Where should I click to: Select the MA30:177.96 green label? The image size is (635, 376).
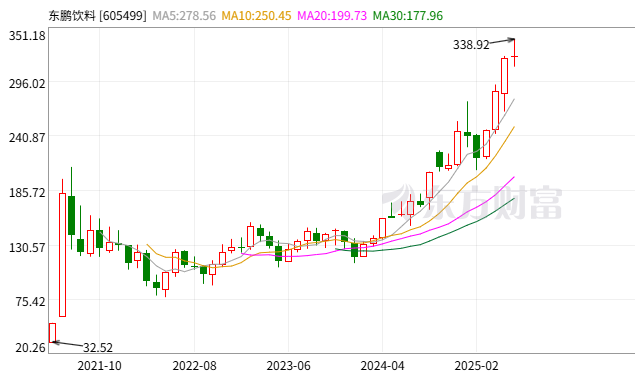click(408, 16)
